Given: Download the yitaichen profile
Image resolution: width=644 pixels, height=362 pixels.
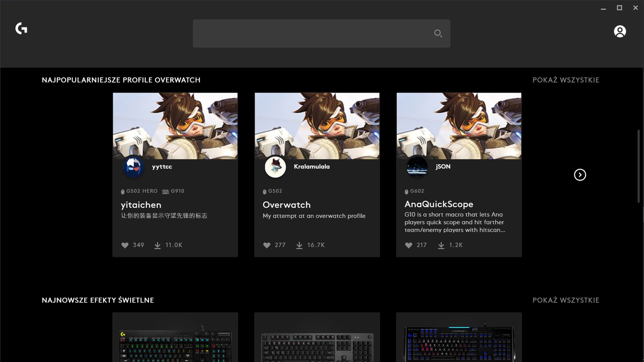Looking at the screenshot, I should click(x=158, y=245).
